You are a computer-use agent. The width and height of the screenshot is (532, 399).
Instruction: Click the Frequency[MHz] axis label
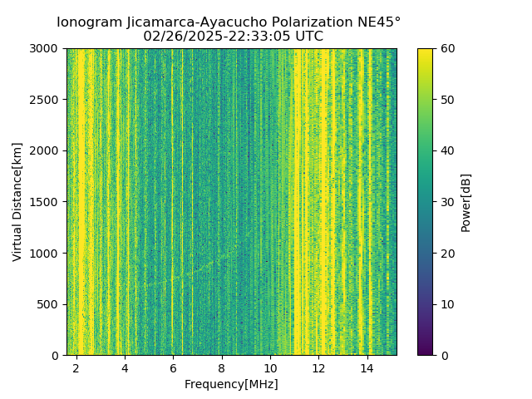point(231,384)
